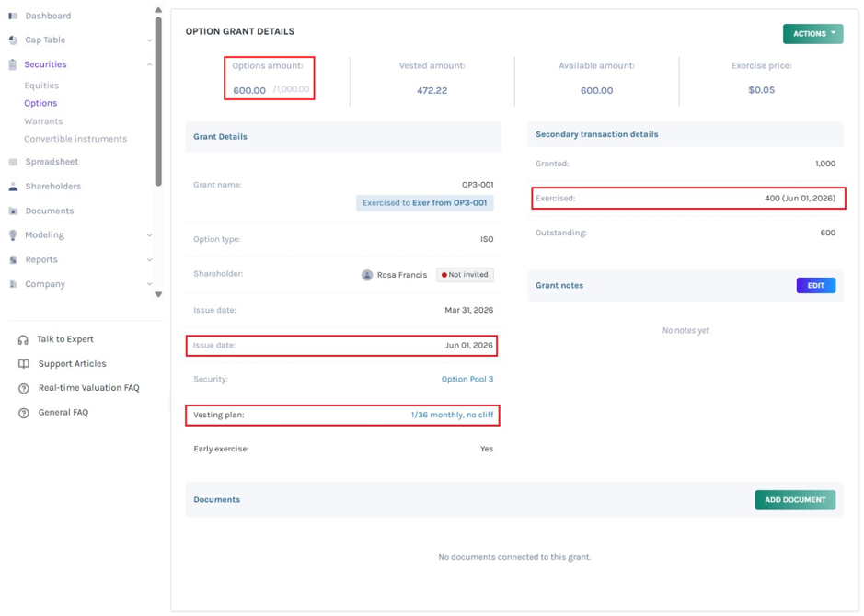The height and width of the screenshot is (616, 864).
Task: Select Options under Securities
Action: pos(40,103)
